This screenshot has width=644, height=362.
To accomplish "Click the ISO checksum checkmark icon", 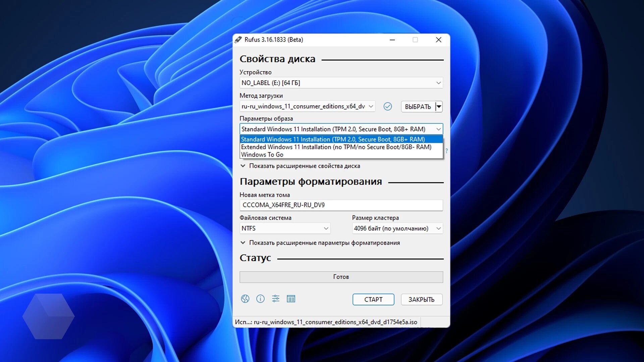I will pyautogui.click(x=388, y=107).
